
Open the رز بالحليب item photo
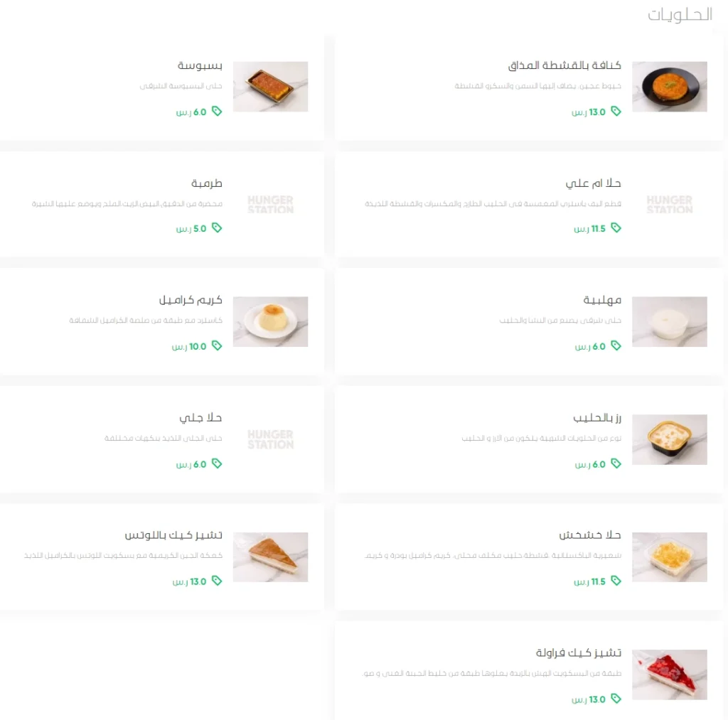[670, 440]
